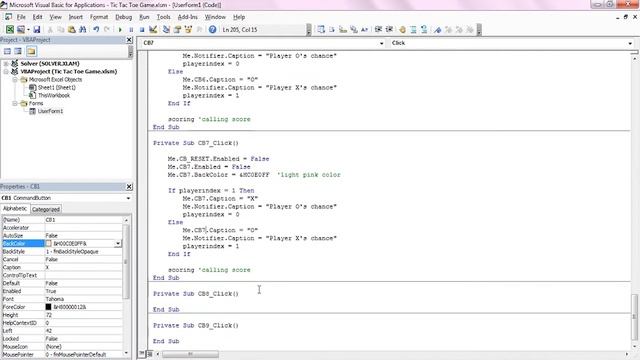
Task: Toggle Folders in Project panel
Action: 31,51
